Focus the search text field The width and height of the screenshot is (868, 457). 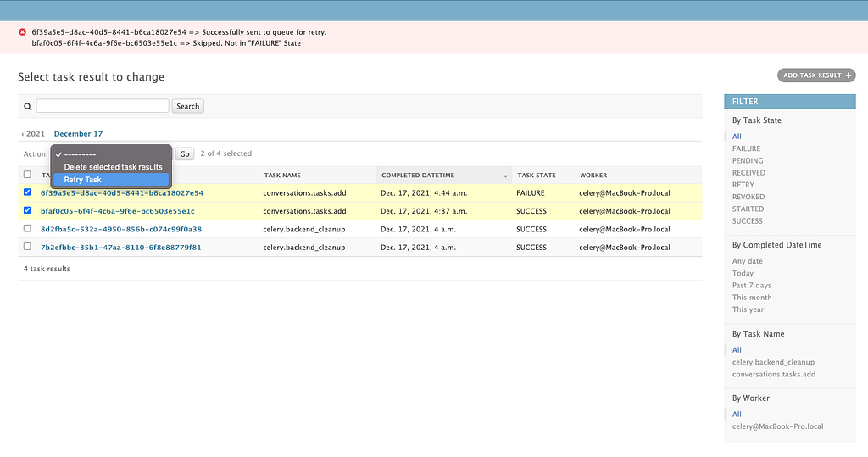[x=103, y=106]
